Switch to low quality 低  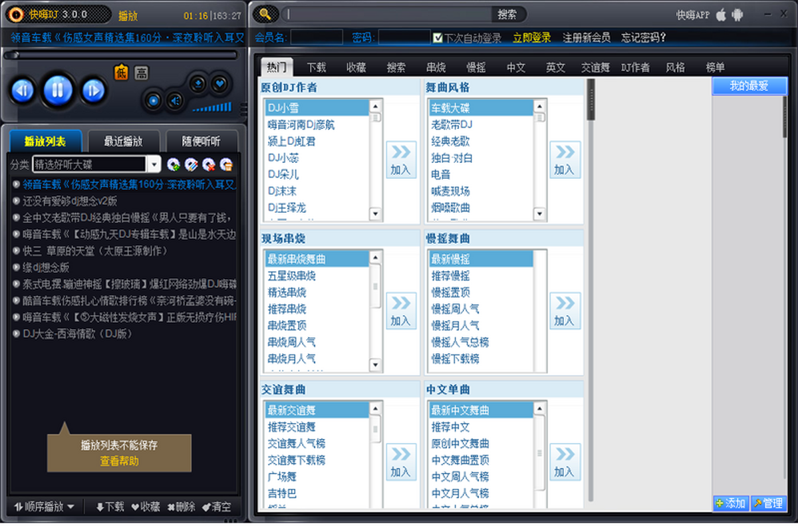tap(121, 72)
